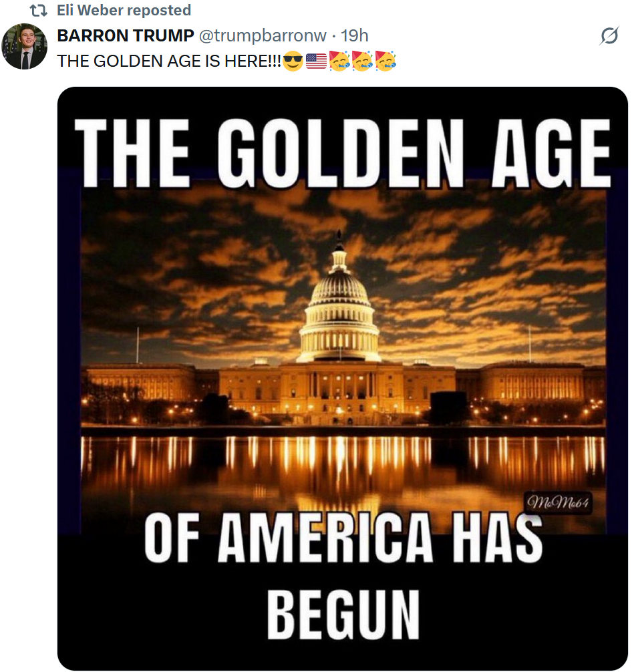Click the MoMo64 watermark on the image
Viewport: 632px width, 672px height.
click(x=557, y=503)
